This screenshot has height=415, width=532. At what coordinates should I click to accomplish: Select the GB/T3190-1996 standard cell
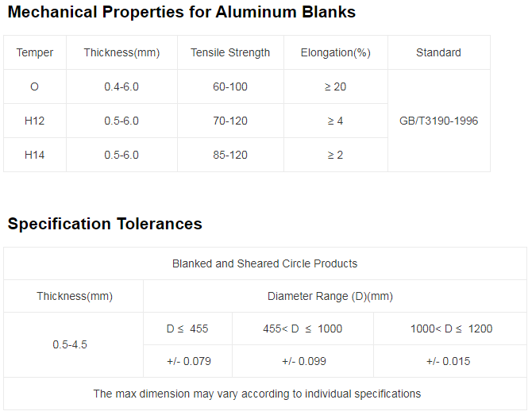438,121
